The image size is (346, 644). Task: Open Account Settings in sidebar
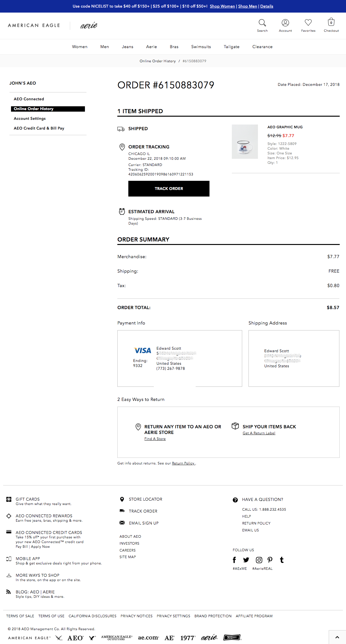point(30,119)
